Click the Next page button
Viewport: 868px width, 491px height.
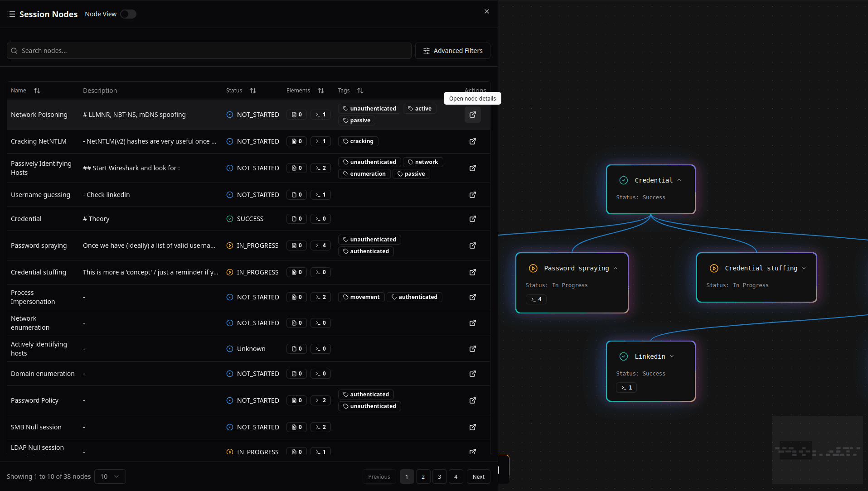478,477
